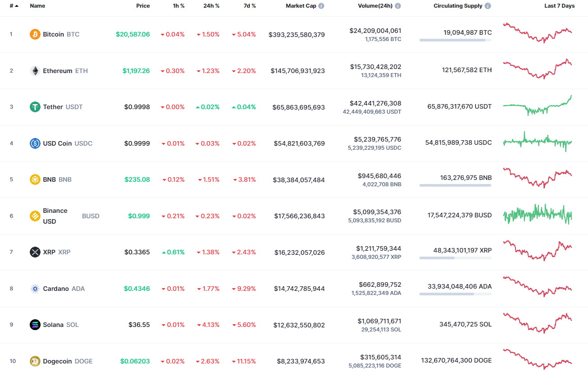Open the Market Cap info tooltip

(x=322, y=6)
